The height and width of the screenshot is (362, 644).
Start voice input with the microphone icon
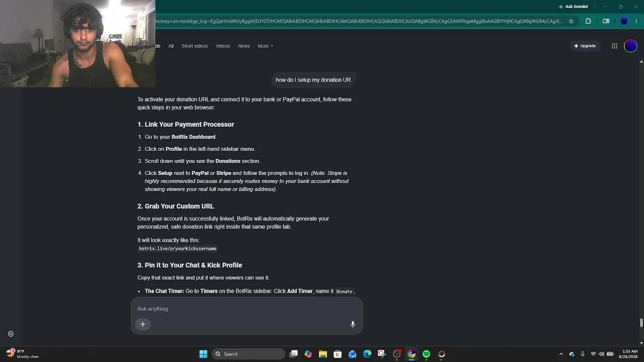[x=353, y=324]
